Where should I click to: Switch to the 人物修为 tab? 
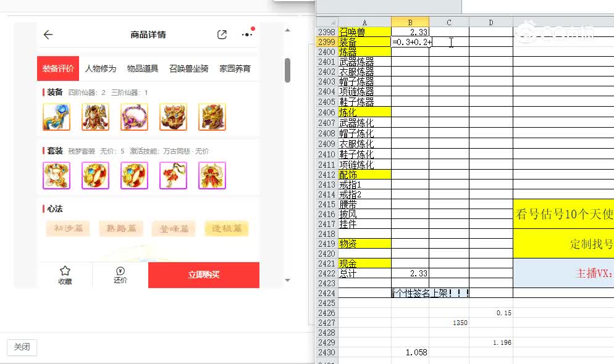click(x=100, y=68)
